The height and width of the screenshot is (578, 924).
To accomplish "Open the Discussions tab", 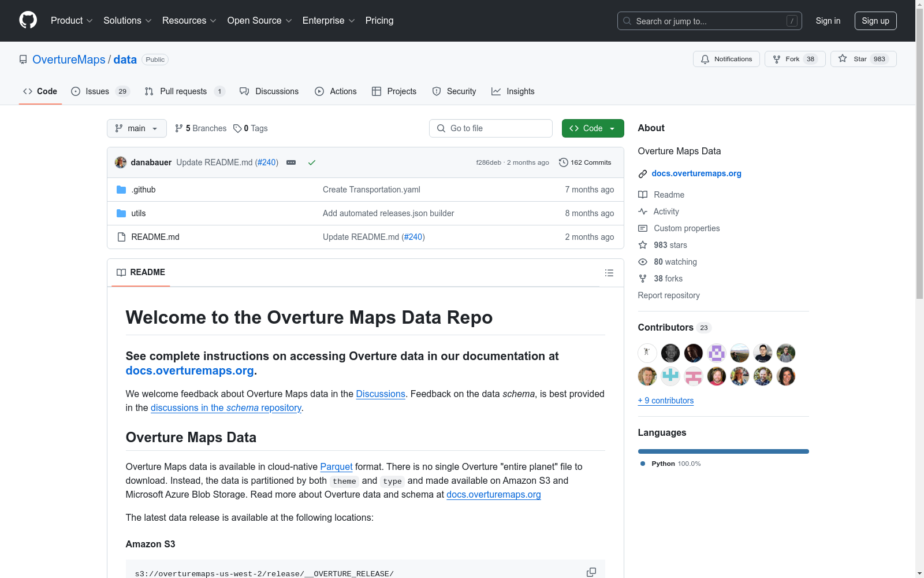I will 269,91.
